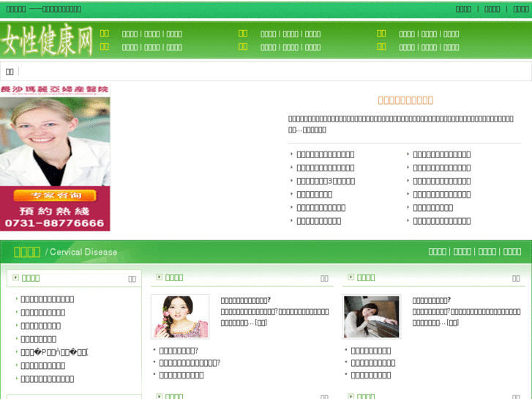
Task: Click the first link in the top-right header bar
Action: [463, 10]
